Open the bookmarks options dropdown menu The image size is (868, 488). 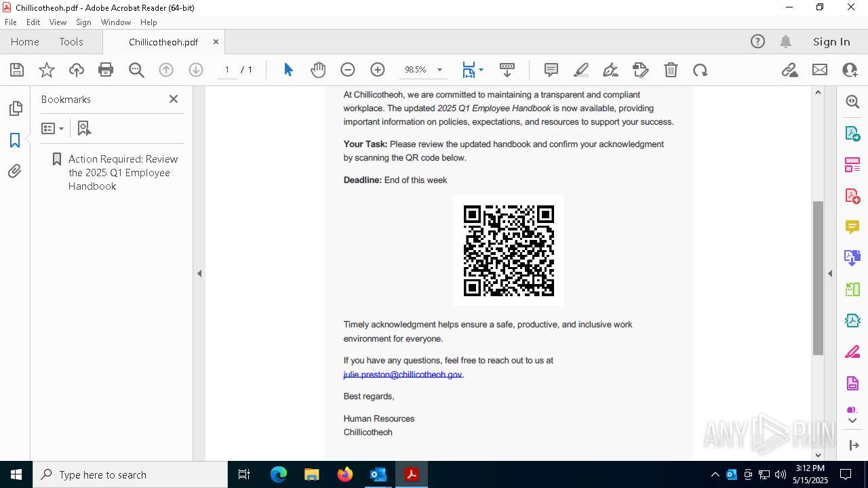[x=52, y=128]
